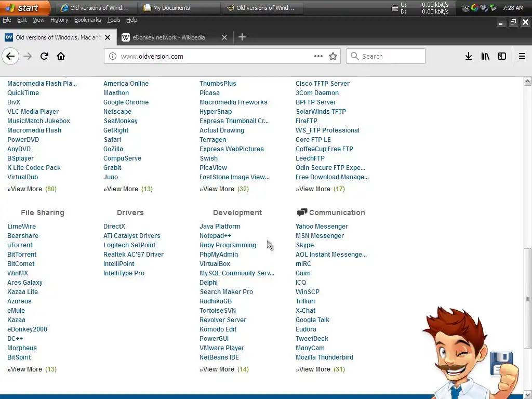Open the WinSCP link
This screenshot has width=532, height=399.
[308, 292]
